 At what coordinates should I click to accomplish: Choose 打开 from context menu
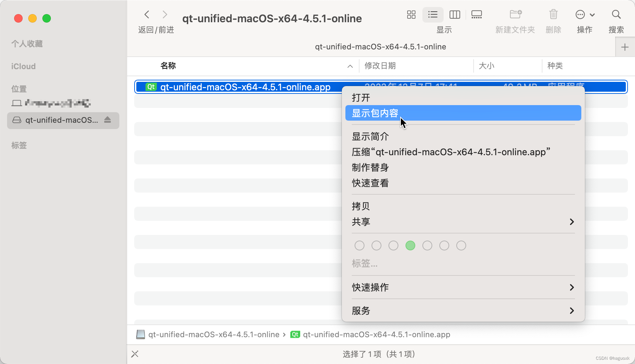coord(463,98)
